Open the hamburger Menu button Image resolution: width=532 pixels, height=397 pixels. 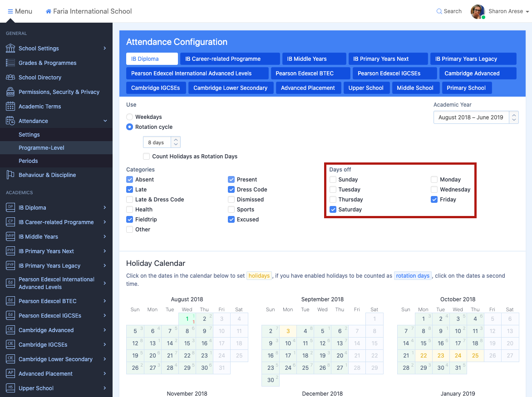[x=20, y=11]
